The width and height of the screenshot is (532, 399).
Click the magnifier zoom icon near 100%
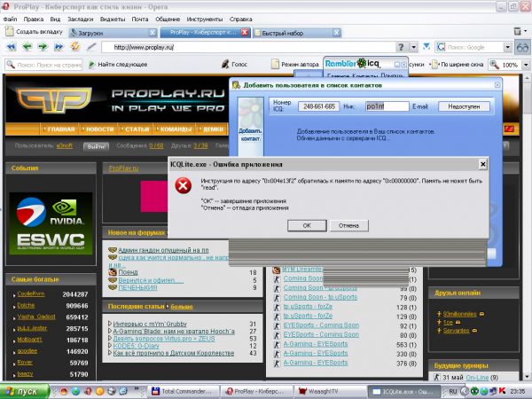click(495, 65)
